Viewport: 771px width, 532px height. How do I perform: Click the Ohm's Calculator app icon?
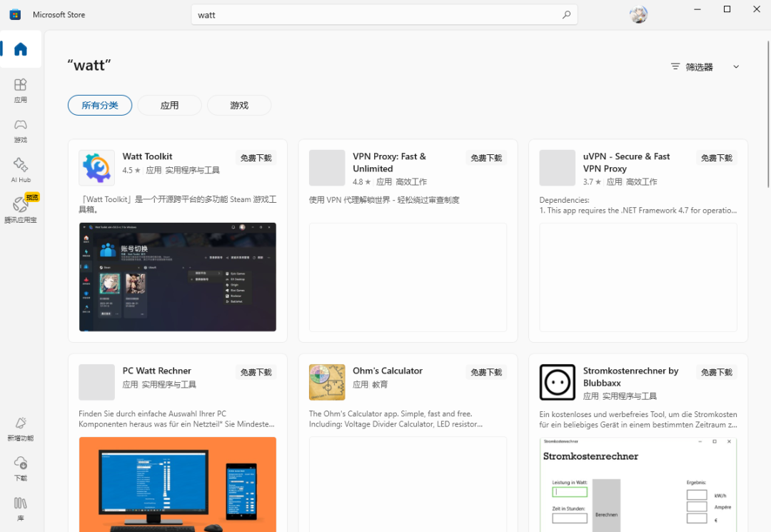(x=327, y=382)
